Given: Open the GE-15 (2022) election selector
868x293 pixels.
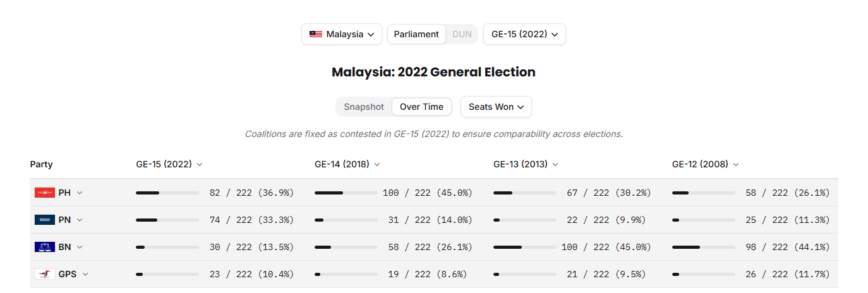Looking at the screenshot, I should [x=524, y=34].
